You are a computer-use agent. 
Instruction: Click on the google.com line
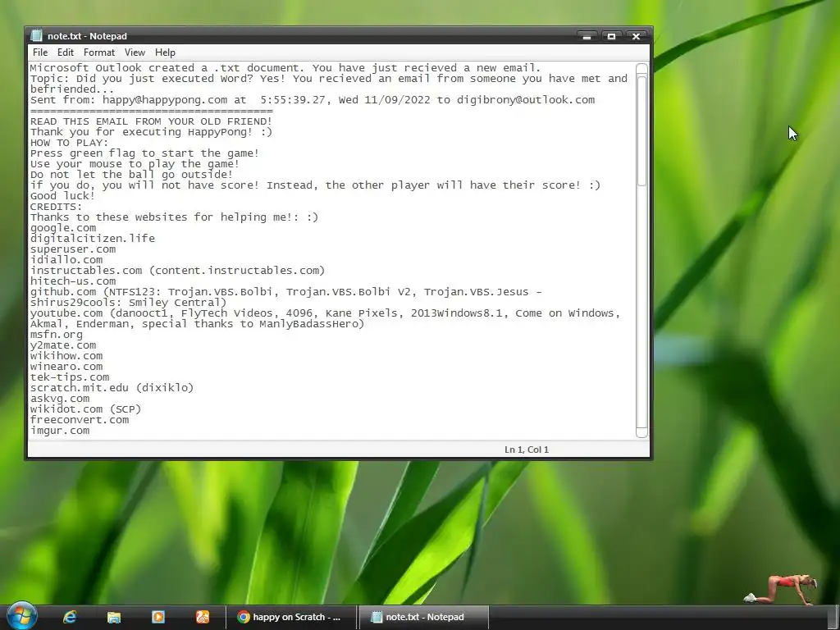[x=63, y=228]
